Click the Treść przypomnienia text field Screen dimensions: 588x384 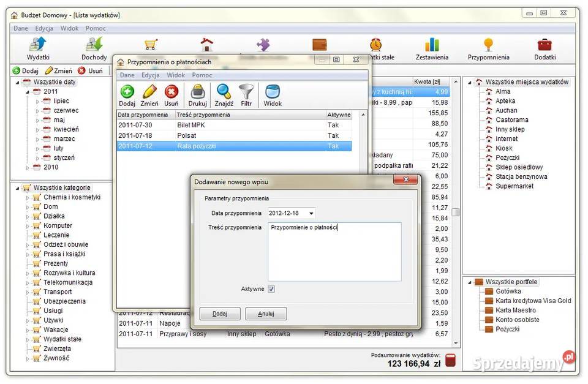334,251
